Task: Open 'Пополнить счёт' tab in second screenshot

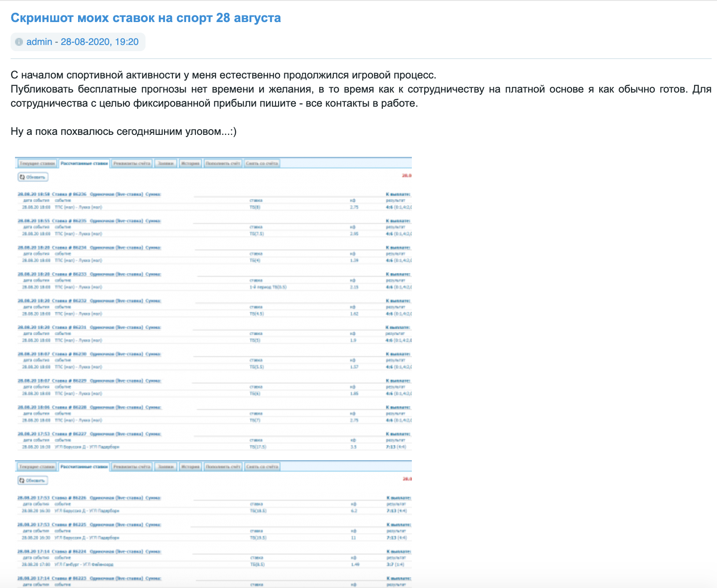Action: pyautogui.click(x=224, y=467)
